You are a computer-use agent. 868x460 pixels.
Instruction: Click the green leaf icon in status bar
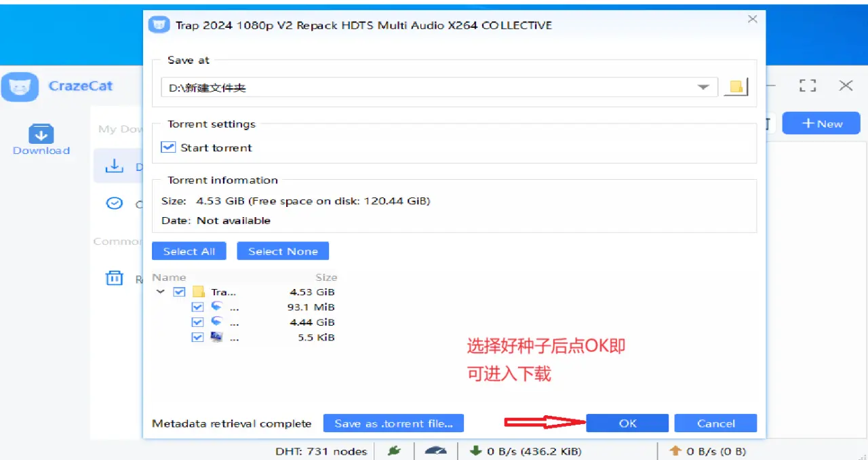pyautogui.click(x=394, y=451)
